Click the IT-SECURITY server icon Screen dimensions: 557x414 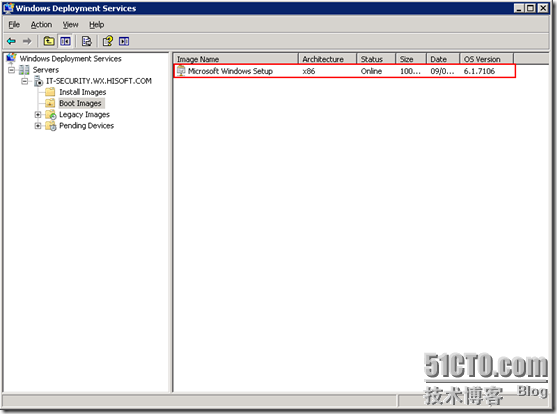click(x=38, y=81)
